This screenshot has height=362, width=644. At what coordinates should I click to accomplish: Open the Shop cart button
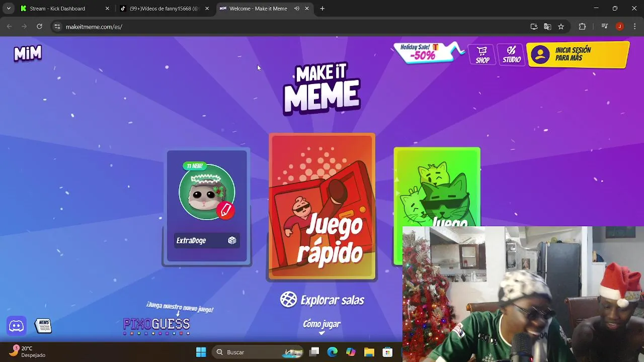pos(482,54)
